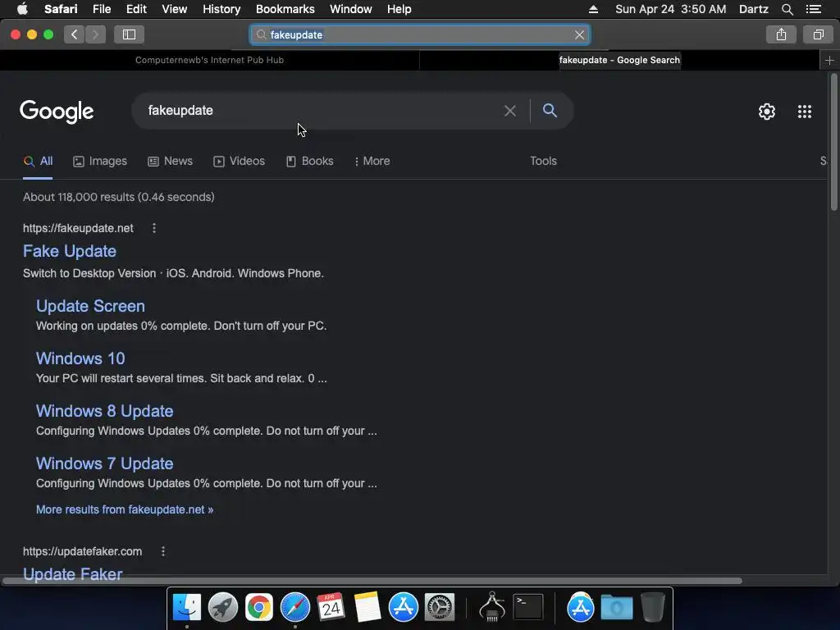Open the Trash in the Dock
The width and height of the screenshot is (840, 630).
pos(652,608)
